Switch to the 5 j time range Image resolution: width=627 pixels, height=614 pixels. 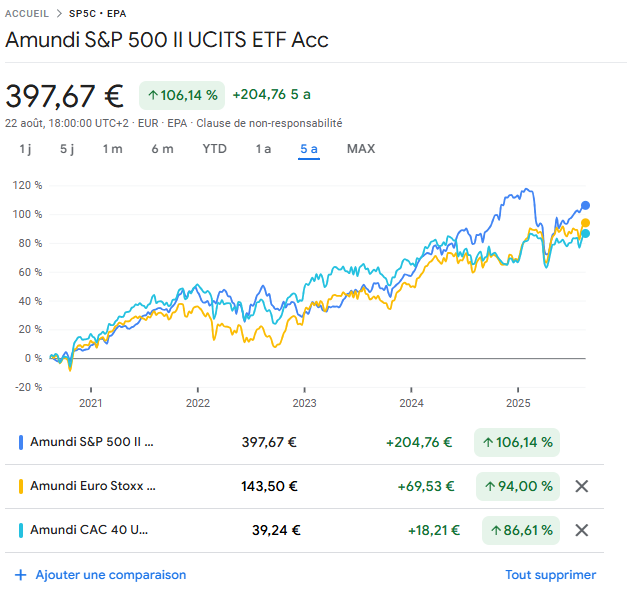(67, 149)
